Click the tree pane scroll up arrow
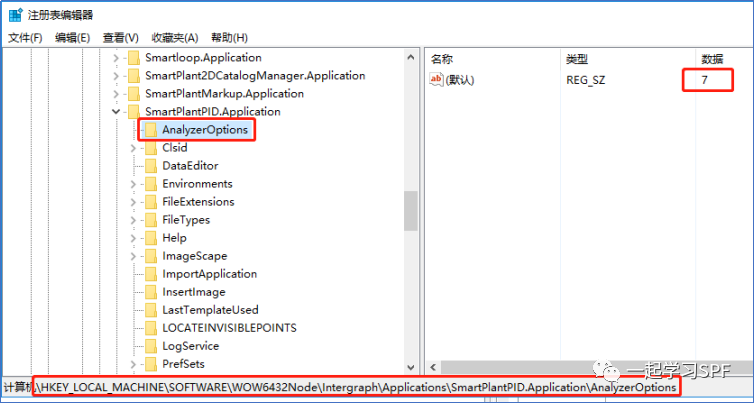The height and width of the screenshot is (404, 755). pyautogui.click(x=411, y=57)
